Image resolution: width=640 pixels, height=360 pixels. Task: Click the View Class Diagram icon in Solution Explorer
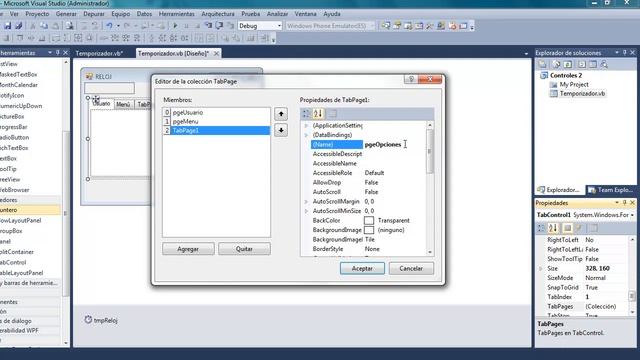(x=604, y=64)
